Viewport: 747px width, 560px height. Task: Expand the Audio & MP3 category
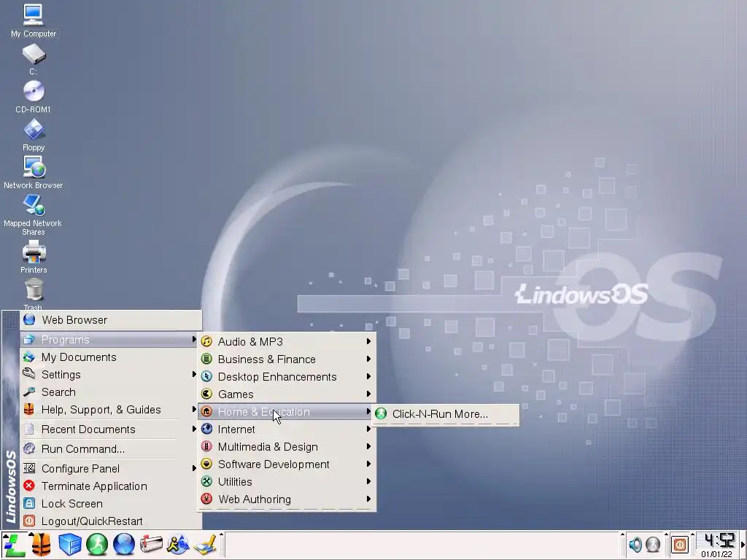pos(286,342)
